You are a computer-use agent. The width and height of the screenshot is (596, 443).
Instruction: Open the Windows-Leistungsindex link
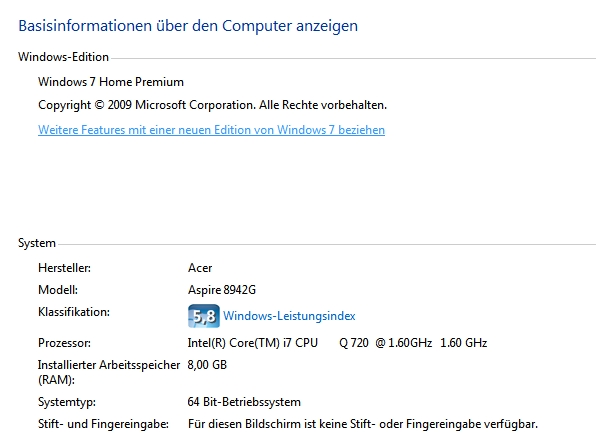(x=289, y=316)
